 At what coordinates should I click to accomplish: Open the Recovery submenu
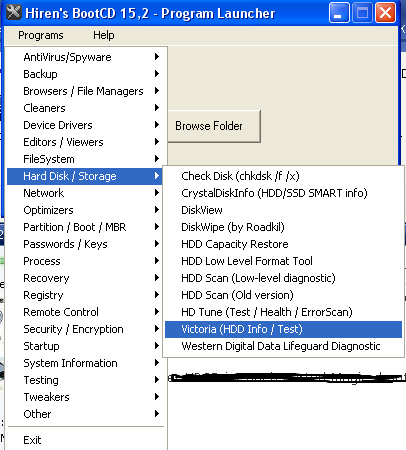coord(85,278)
